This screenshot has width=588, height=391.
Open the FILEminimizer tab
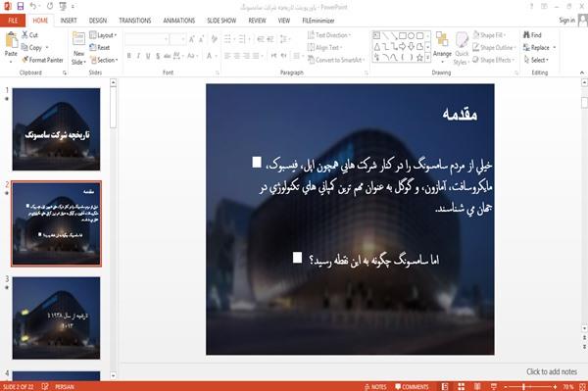coord(318,21)
